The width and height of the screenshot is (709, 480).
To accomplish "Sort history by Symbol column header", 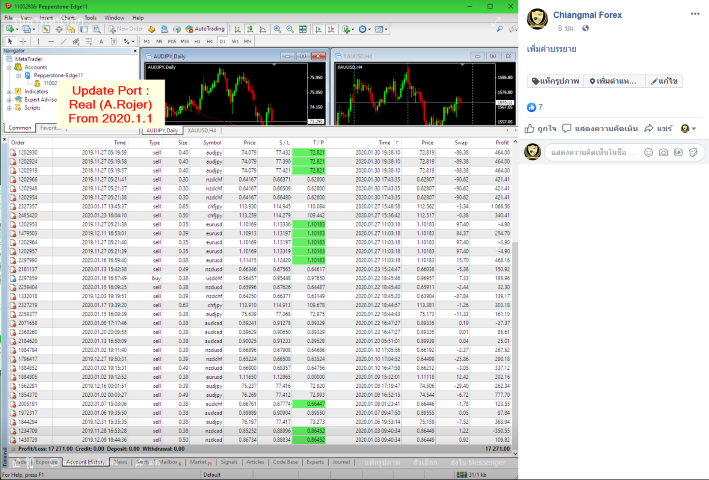I will [x=212, y=142].
